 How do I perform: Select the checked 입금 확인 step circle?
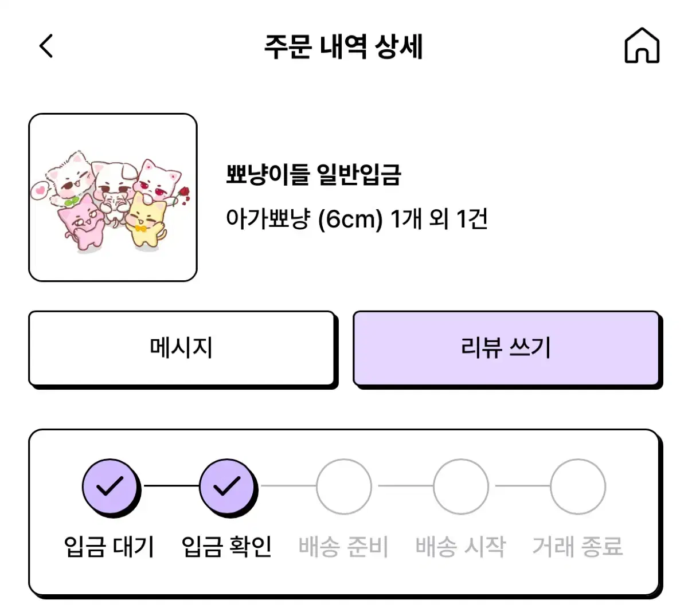click(x=228, y=486)
